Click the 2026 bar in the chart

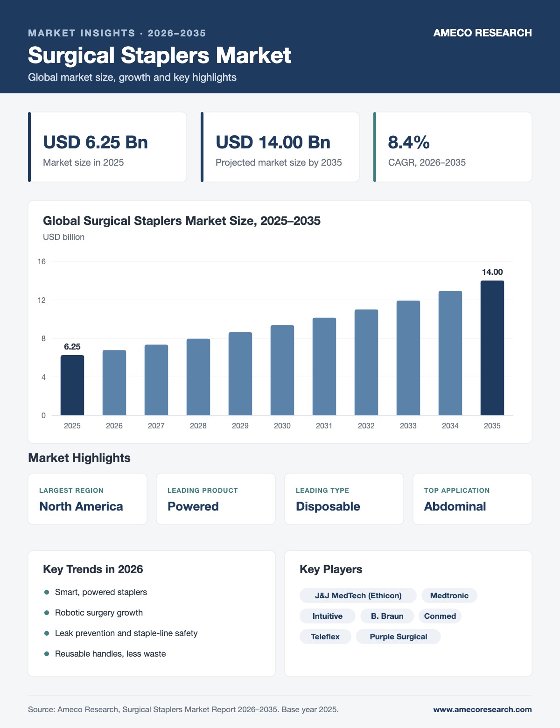(114, 383)
